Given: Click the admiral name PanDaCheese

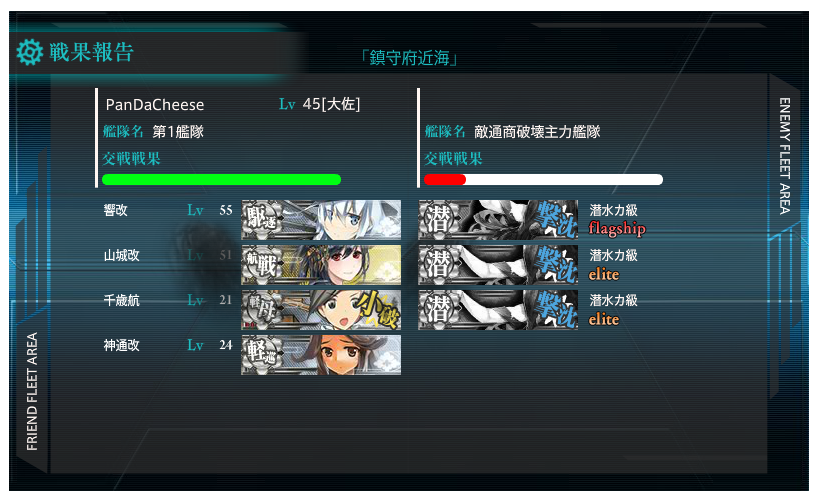Looking at the screenshot, I should tap(155, 105).
